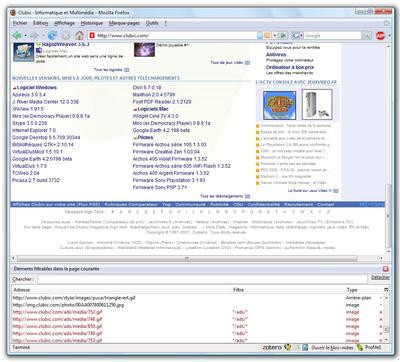Image resolution: width=400 pixels, height=362 pixels.
Task: Stop loading with the stop icon
Action: (66, 35)
